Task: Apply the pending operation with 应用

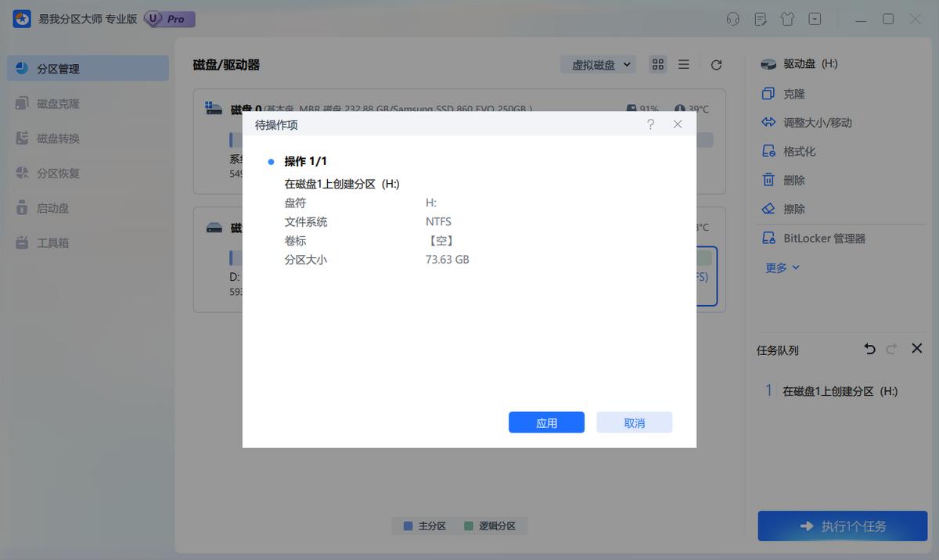Action: [546, 422]
